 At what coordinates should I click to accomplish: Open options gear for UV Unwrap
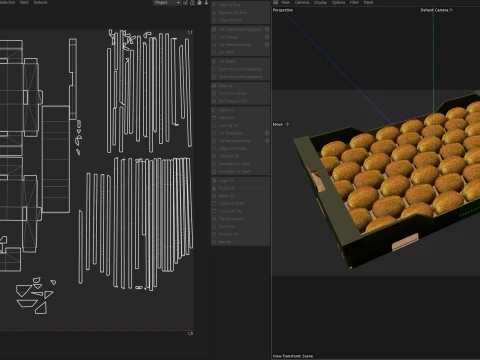tap(267, 37)
